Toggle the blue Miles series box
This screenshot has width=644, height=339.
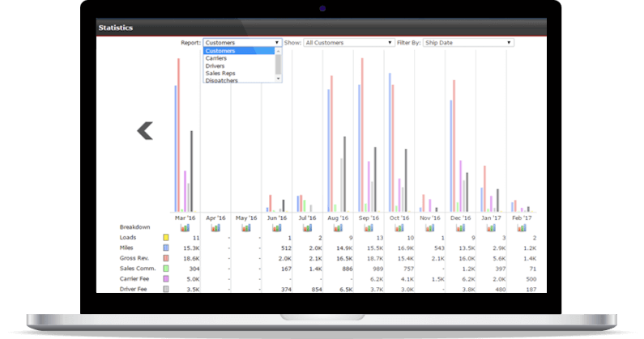[166, 248]
